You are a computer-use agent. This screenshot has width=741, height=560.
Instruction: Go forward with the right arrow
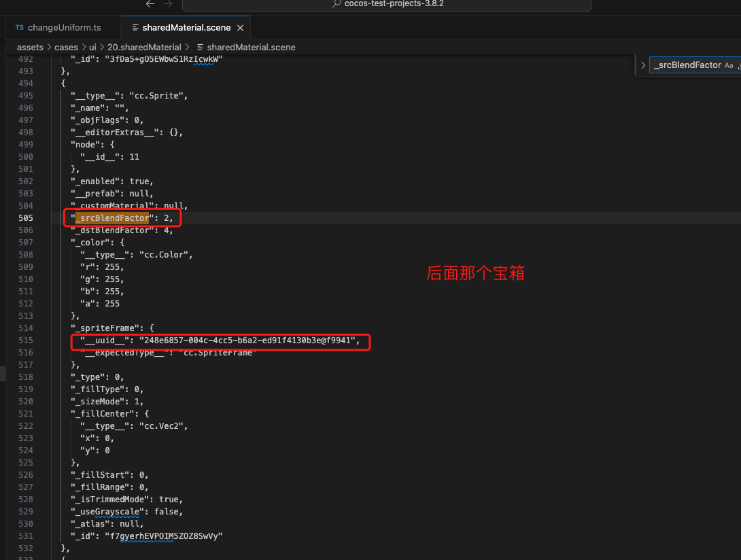tap(168, 4)
